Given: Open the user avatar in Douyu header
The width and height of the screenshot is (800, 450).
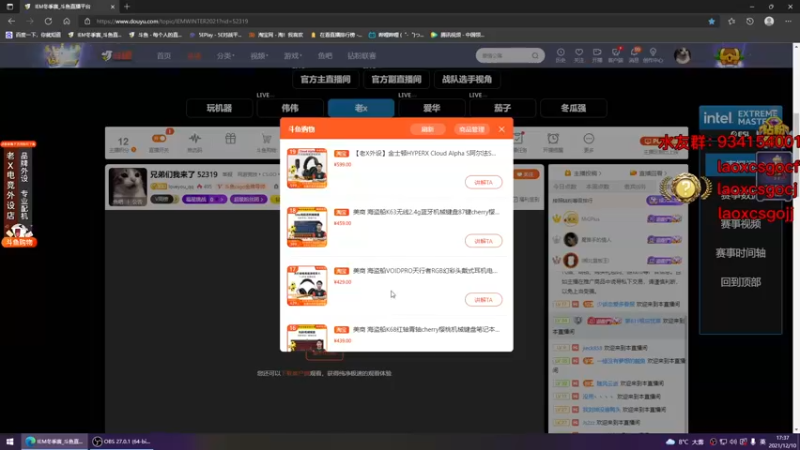Looking at the screenshot, I should point(682,55).
